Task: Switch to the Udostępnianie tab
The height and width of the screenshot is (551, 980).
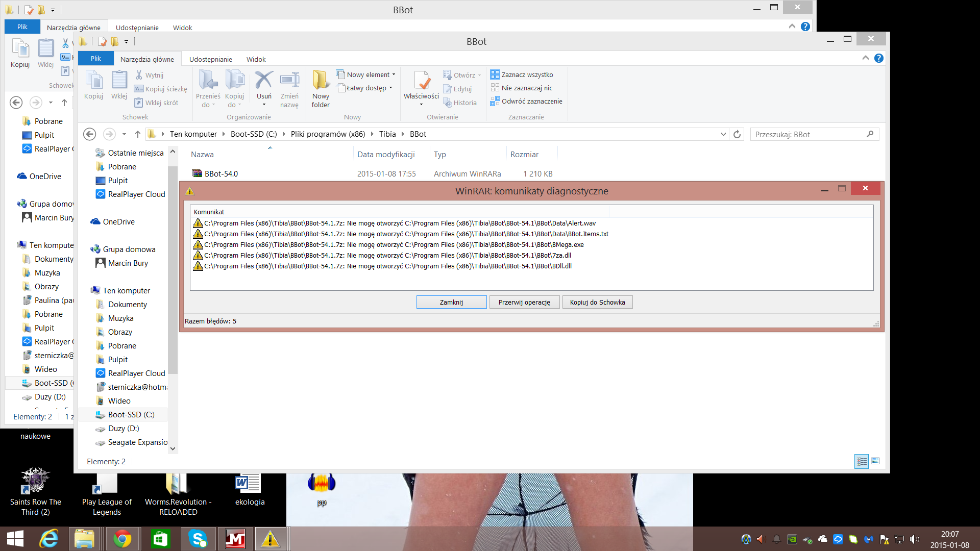Action: (210, 59)
